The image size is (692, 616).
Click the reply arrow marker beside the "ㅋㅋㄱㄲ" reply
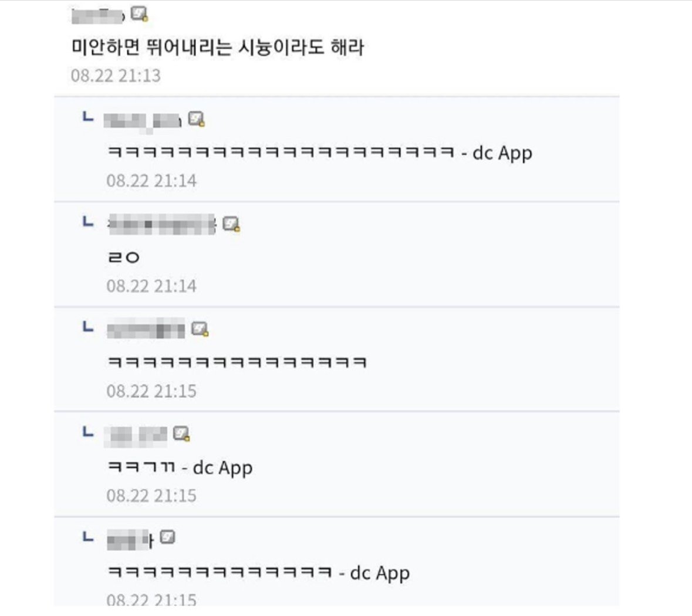click(x=88, y=432)
